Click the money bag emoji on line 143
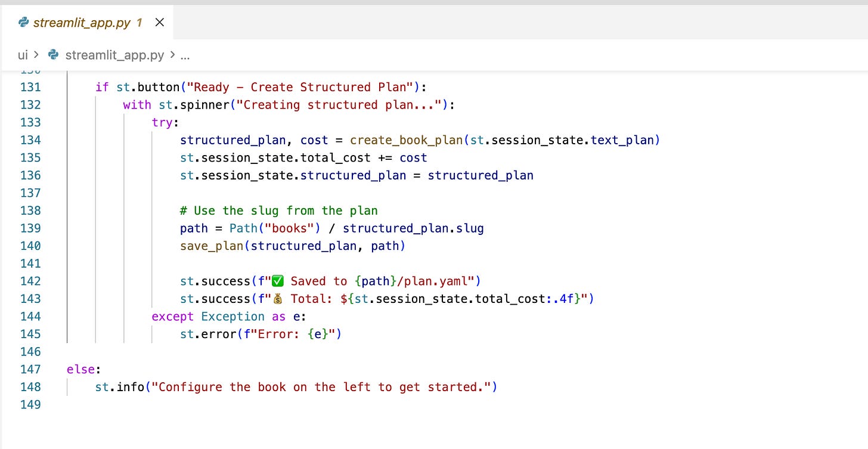This screenshot has height=449, width=868. [277, 299]
